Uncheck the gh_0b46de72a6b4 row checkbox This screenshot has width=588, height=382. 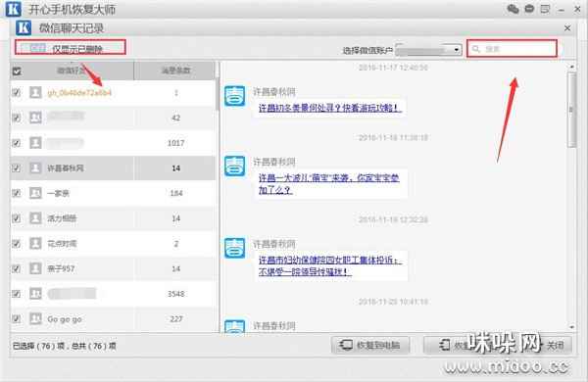(16, 92)
